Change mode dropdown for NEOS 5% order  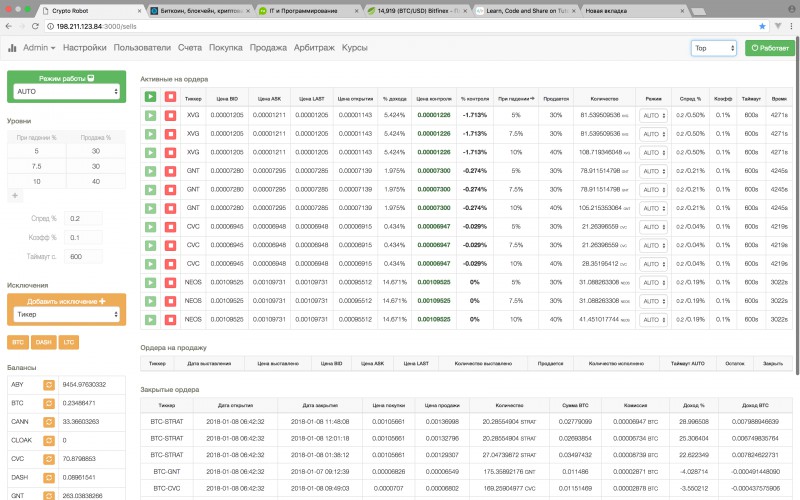(654, 283)
